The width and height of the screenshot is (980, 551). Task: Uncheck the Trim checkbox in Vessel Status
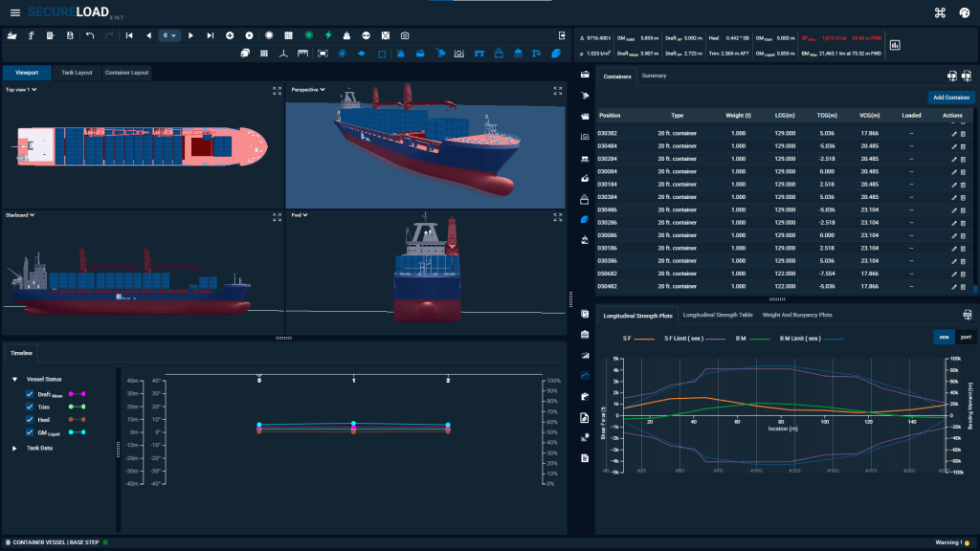pyautogui.click(x=31, y=407)
